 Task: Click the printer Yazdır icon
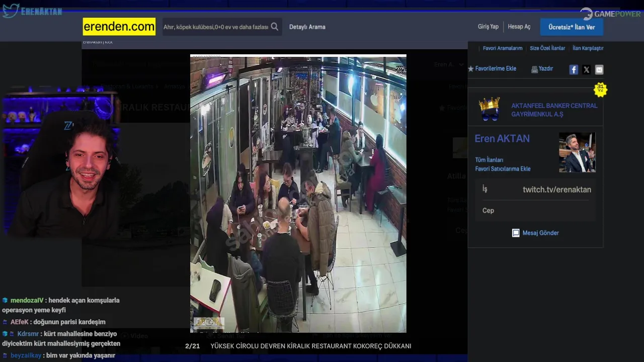534,69
